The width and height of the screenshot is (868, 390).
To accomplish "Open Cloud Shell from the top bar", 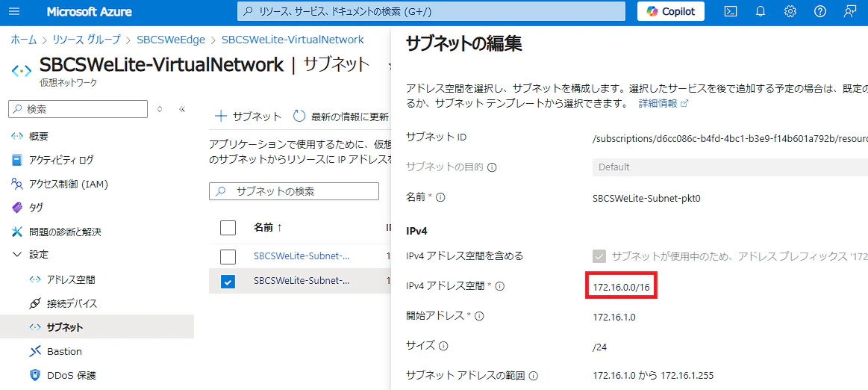I will click(731, 12).
